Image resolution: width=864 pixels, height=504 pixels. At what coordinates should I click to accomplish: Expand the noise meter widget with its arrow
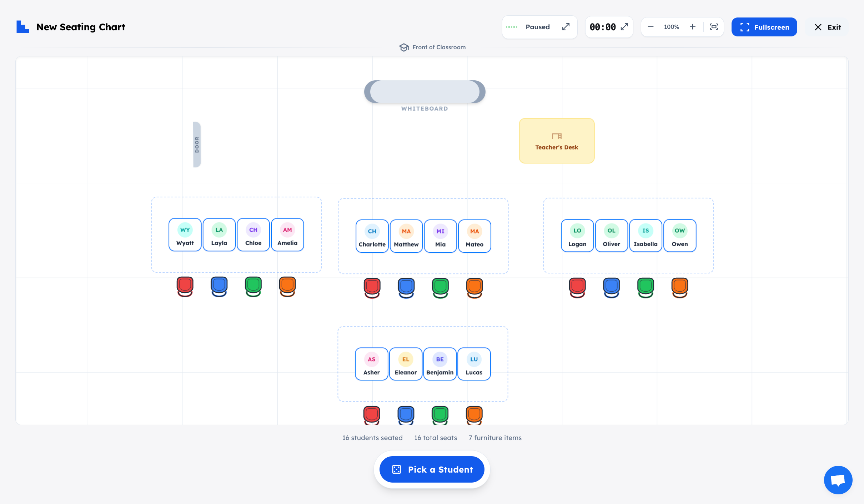pyautogui.click(x=566, y=27)
